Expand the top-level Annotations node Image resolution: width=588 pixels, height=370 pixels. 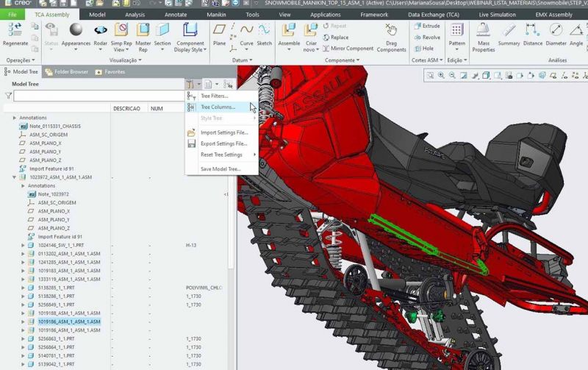pyautogui.click(x=14, y=118)
